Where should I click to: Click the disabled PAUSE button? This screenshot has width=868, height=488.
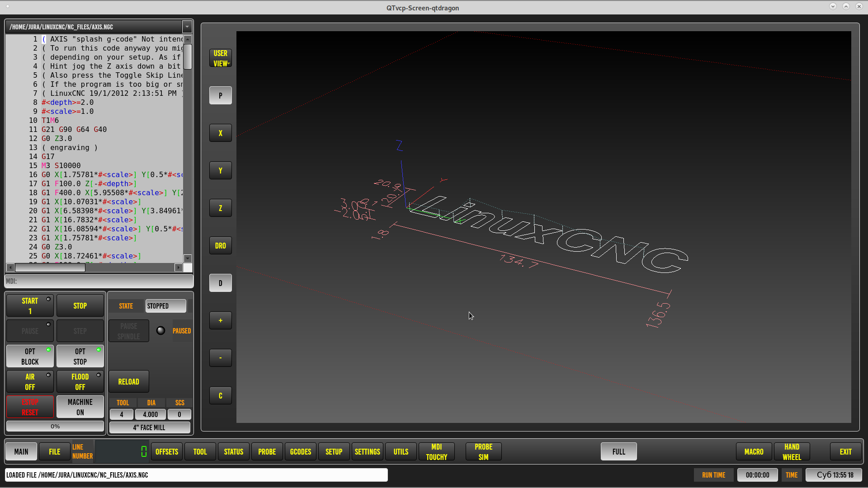30,331
